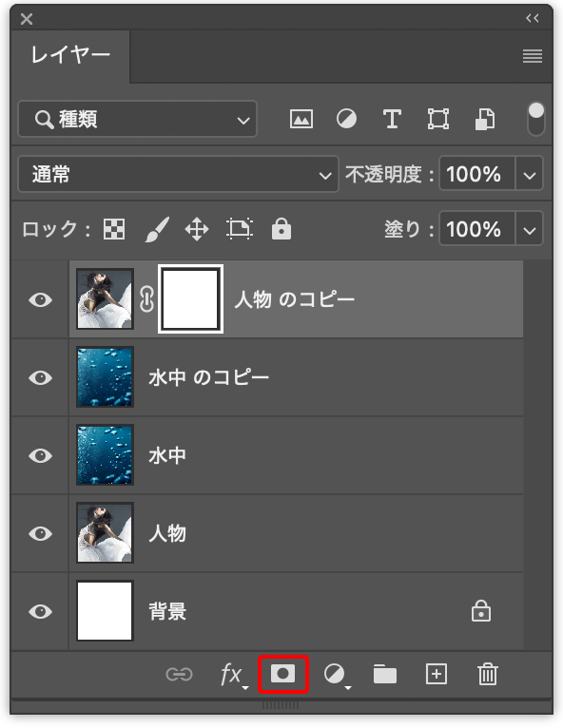Lock transparent pixels checkerboard icon
The image size is (563, 728).
coord(114,229)
